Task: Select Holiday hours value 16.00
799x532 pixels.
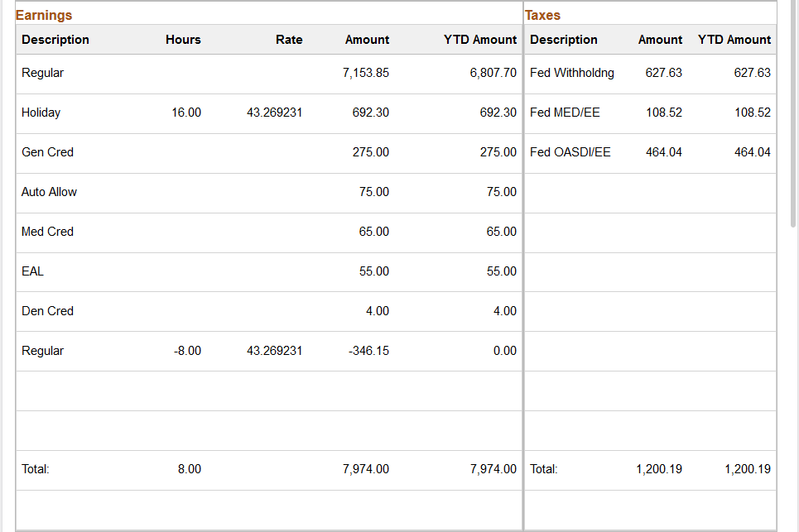Action: click(x=186, y=113)
